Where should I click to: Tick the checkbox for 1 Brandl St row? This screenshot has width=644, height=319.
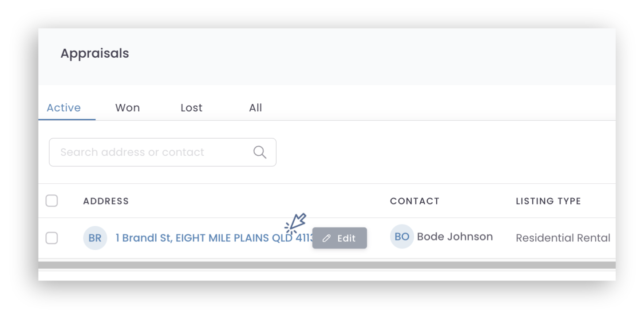tap(52, 238)
